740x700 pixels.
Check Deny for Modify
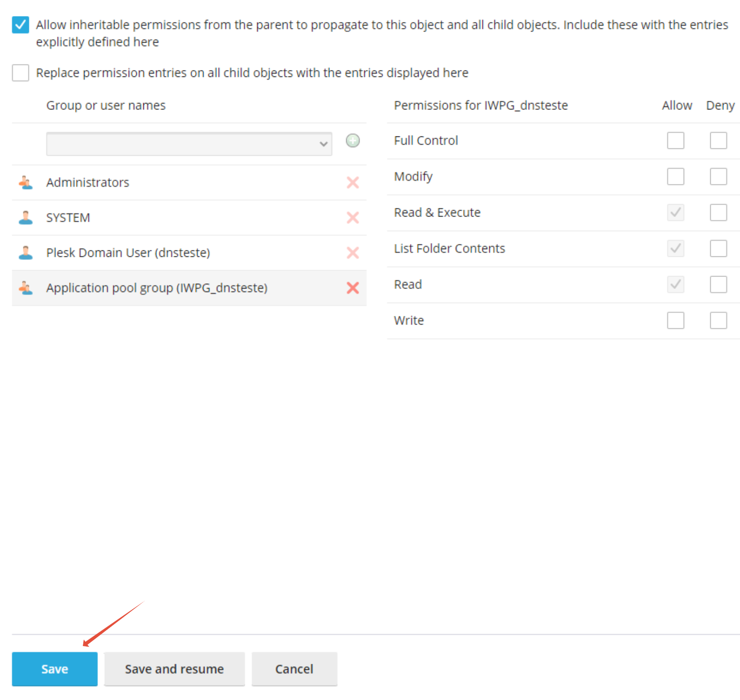coord(718,176)
